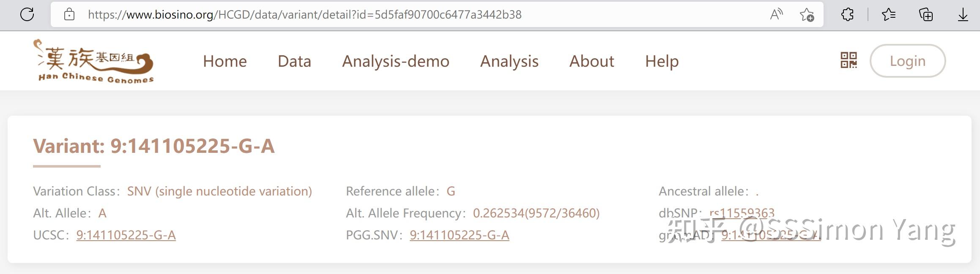Open the About page

click(591, 61)
